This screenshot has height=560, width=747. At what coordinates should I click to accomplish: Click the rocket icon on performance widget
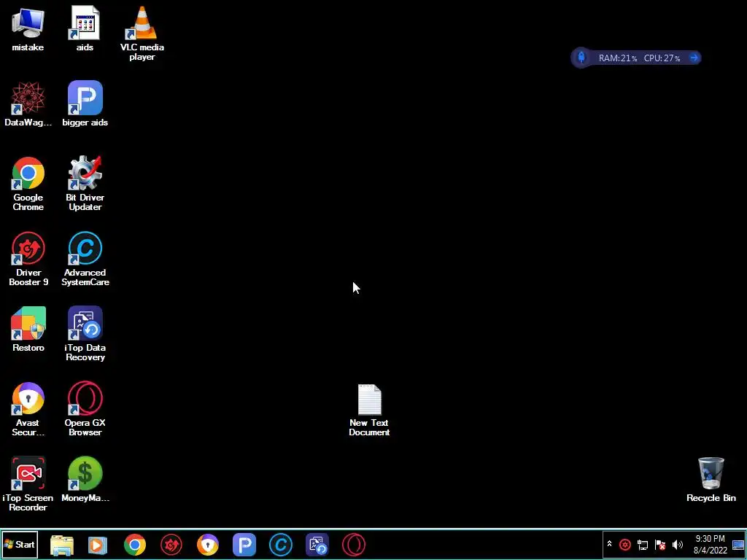point(581,58)
